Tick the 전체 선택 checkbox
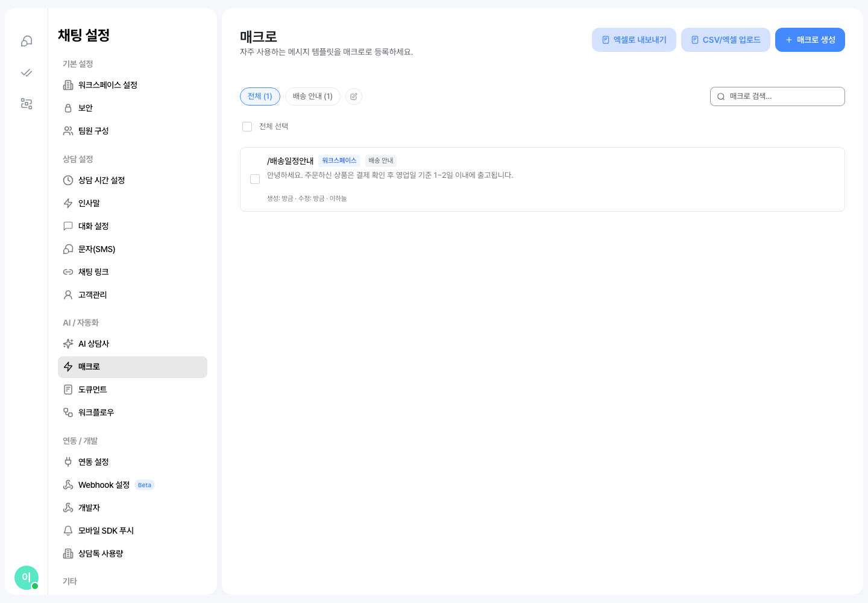This screenshot has height=603, width=868. click(x=247, y=127)
